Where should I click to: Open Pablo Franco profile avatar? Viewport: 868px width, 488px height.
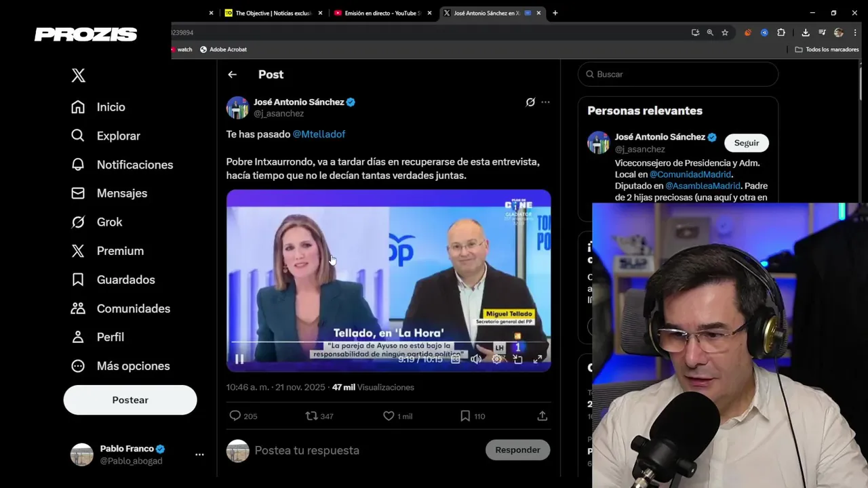tap(82, 455)
